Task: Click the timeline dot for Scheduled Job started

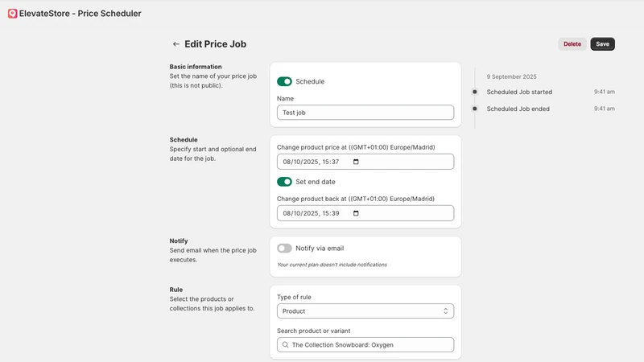Action: [x=475, y=92]
